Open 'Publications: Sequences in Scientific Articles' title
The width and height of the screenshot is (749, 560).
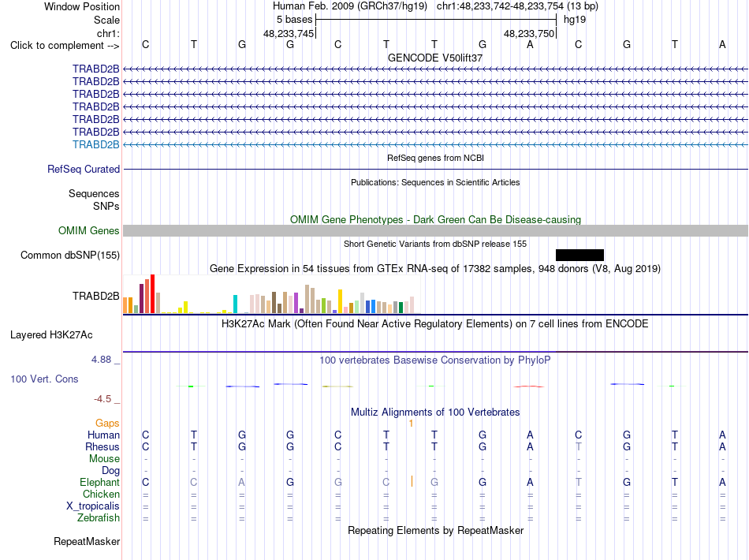coord(435,182)
